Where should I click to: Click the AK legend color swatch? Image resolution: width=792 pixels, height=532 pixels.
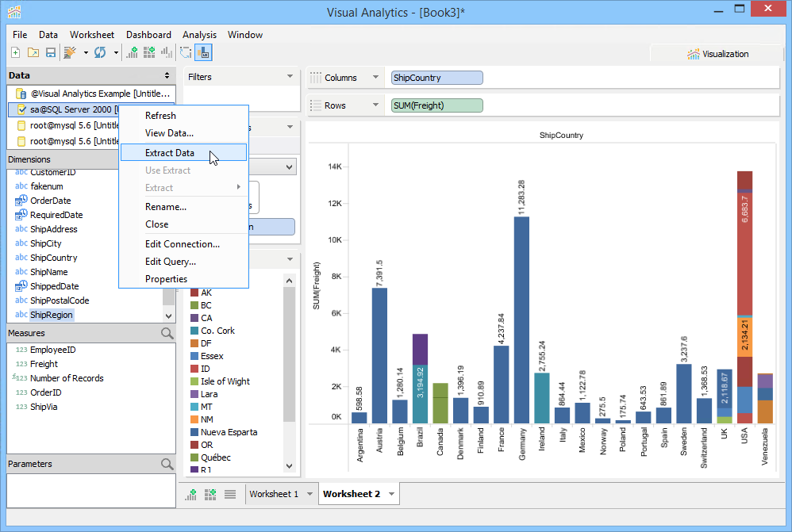[194, 293]
